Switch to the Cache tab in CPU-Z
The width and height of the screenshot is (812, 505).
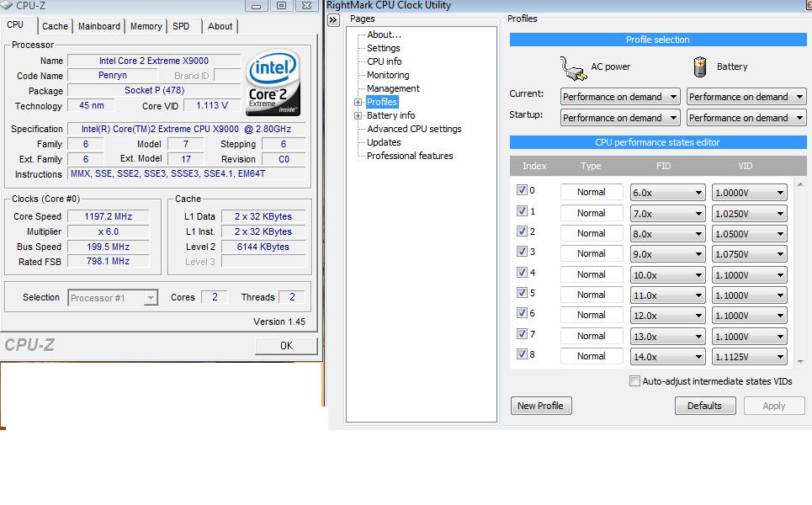point(55,26)
